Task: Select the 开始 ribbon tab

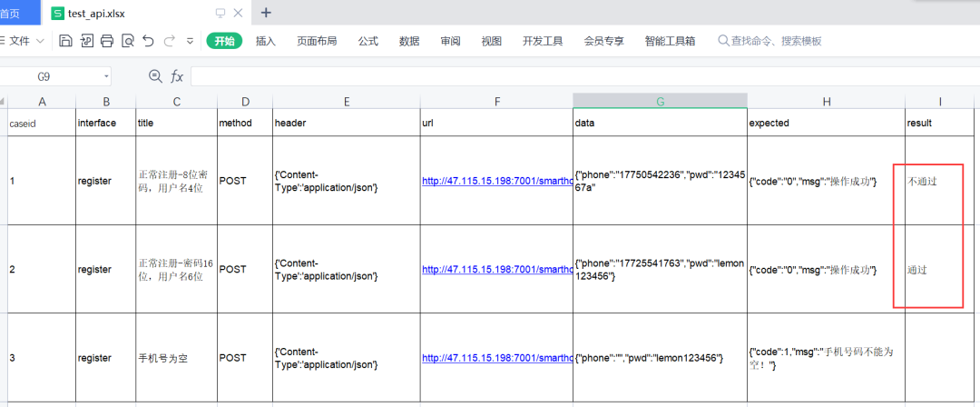Action: [x=224, y=41]
